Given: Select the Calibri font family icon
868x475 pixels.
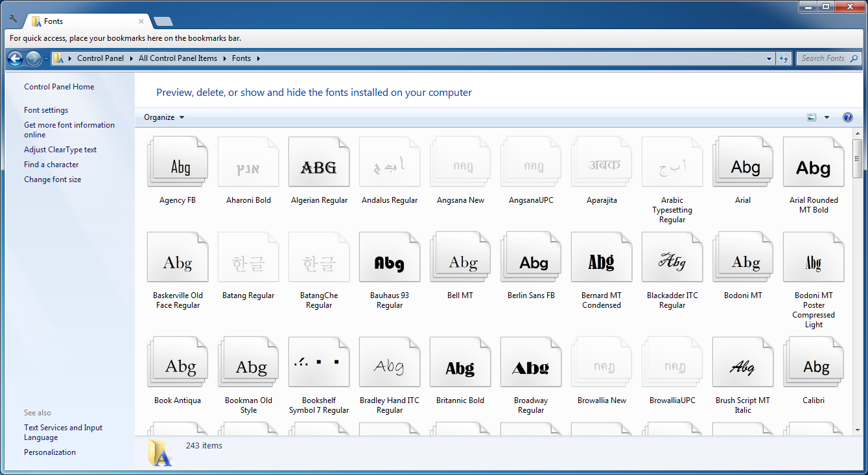Looking at the screenshot, I should click(814, 363).
